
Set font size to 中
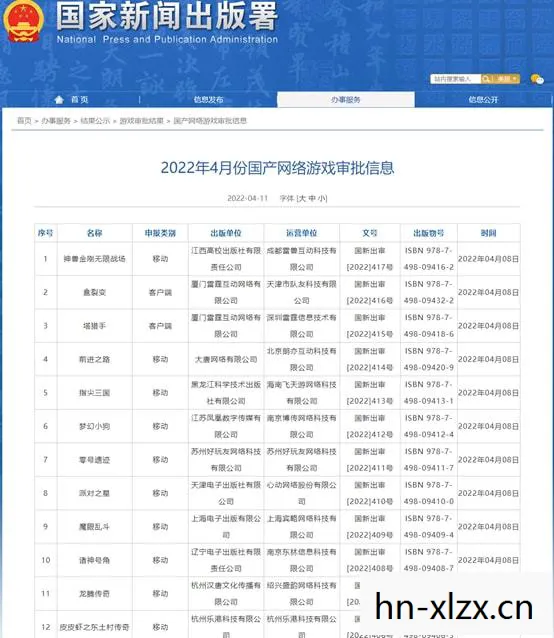coord(312,198)
